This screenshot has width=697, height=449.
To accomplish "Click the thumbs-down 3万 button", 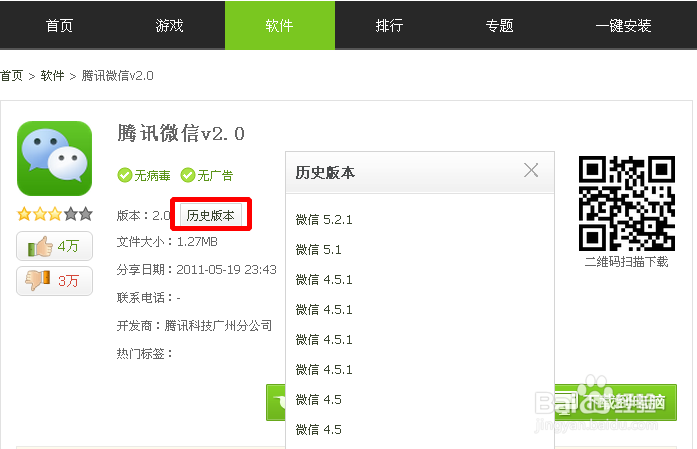I will point(54,281).
